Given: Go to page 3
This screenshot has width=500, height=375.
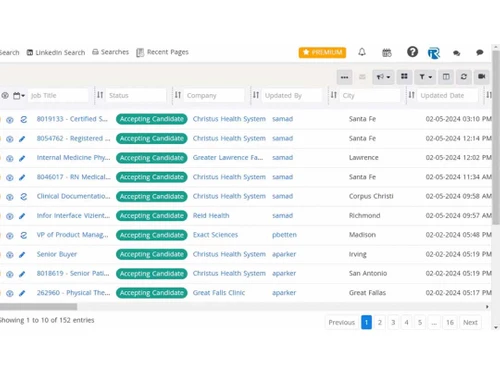Looking at the screenshot, I should click(393, 322).
